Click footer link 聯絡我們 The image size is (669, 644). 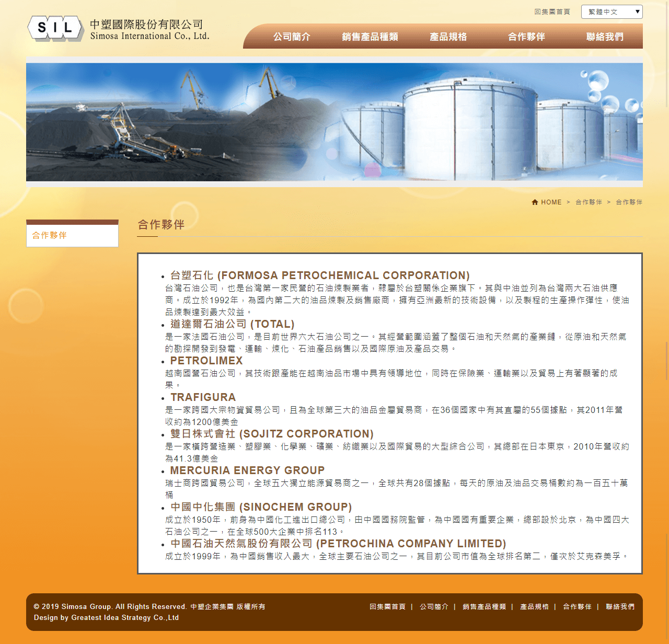pyautogui.click(x=620, y=607)
